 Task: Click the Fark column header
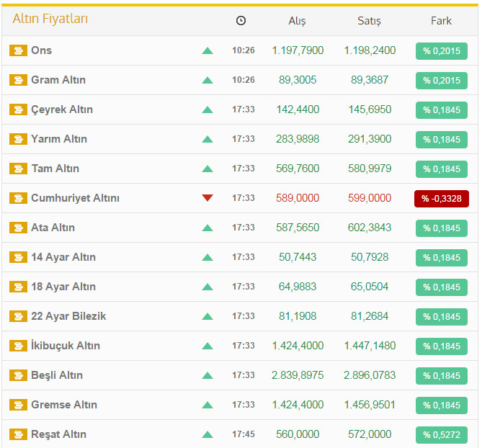coord(442,21)
